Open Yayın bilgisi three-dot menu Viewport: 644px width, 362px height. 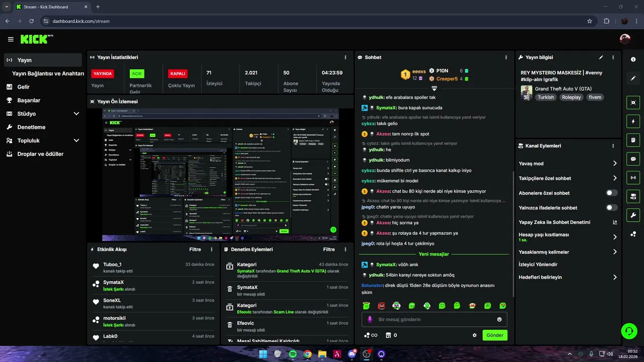[613, 57]
